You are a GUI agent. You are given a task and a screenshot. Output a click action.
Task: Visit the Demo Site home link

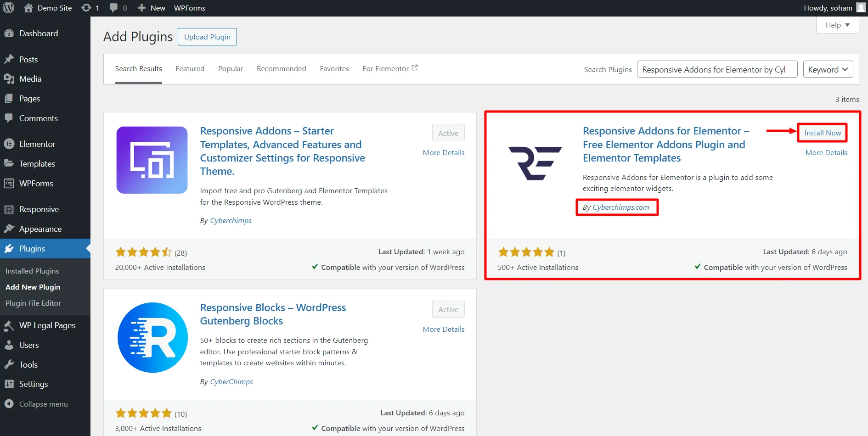pyautogui.click(x=48, y=8)
